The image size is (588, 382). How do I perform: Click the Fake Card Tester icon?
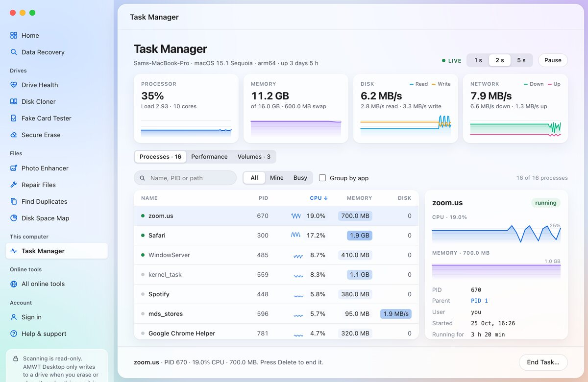coord(14,118)
